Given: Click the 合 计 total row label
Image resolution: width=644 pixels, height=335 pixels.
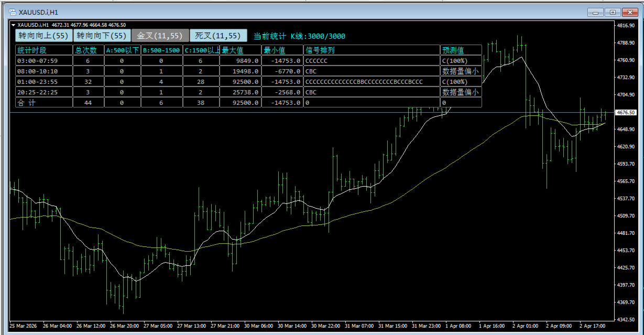Looking at the screenshot, I should (x=44, y=103).
